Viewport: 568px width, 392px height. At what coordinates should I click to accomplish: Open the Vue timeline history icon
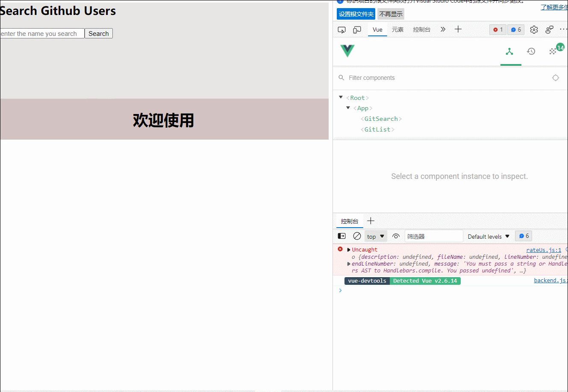(x=531, y=51)
